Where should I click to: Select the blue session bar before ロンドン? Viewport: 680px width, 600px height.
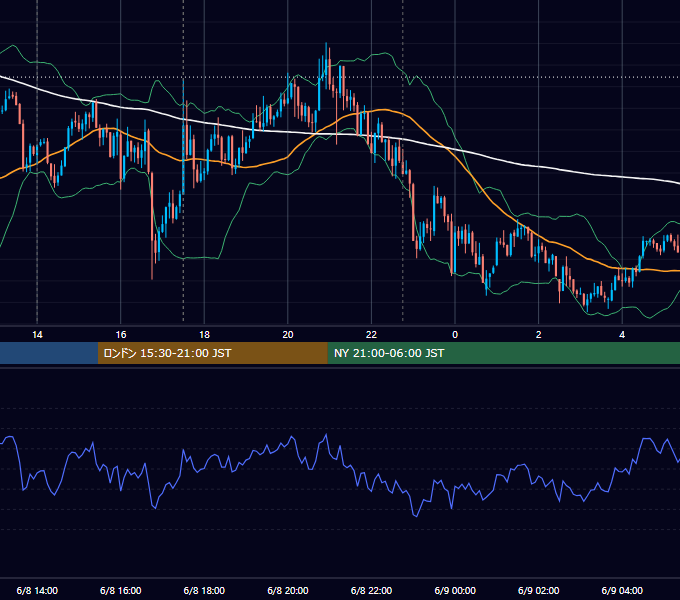(49, 353)
